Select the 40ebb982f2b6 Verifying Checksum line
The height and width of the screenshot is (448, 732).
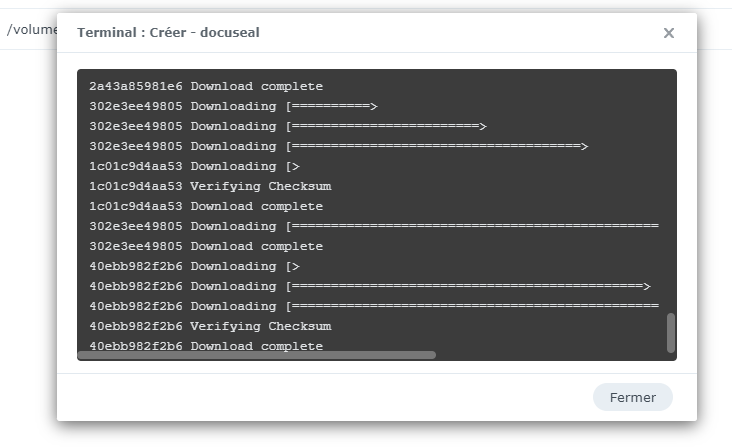pos(210,326)
